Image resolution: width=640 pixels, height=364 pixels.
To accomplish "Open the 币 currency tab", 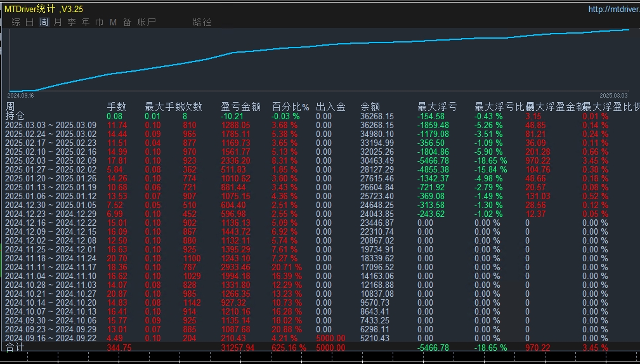I will click(x=100, y=22).
